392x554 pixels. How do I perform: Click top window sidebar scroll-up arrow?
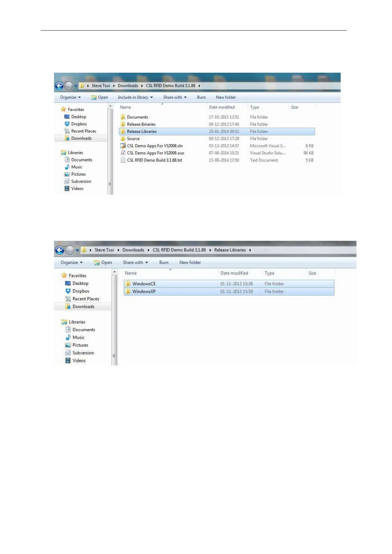pos(110,106)
